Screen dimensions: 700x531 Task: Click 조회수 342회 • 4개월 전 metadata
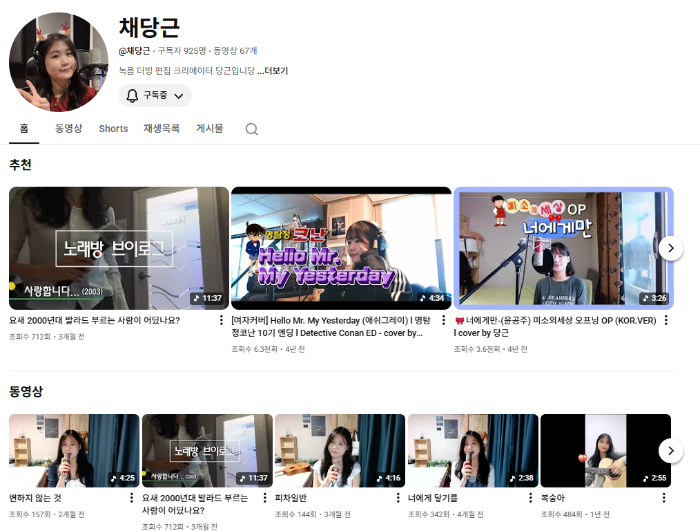[446, 514]
